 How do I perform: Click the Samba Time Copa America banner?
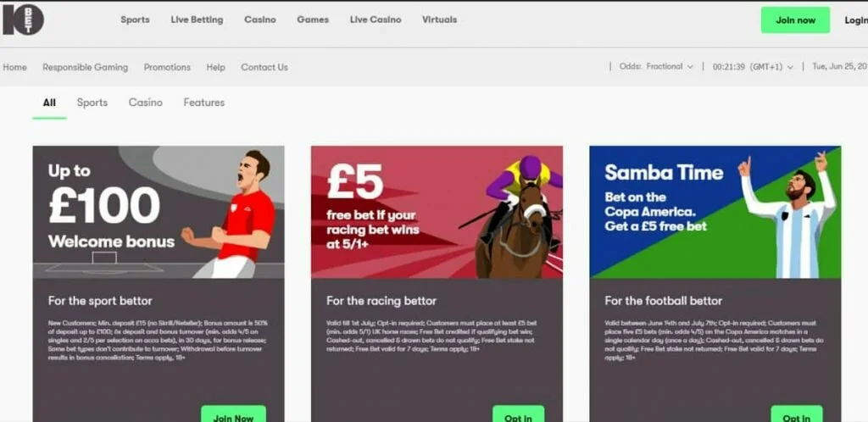(715, 212)
